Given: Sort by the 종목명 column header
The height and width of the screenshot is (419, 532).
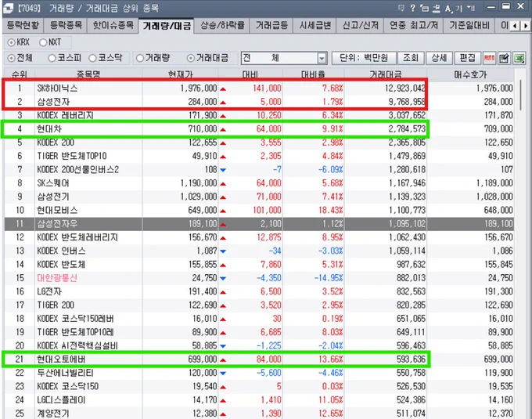Looking at the screenshot, I should tap(88, 74).
